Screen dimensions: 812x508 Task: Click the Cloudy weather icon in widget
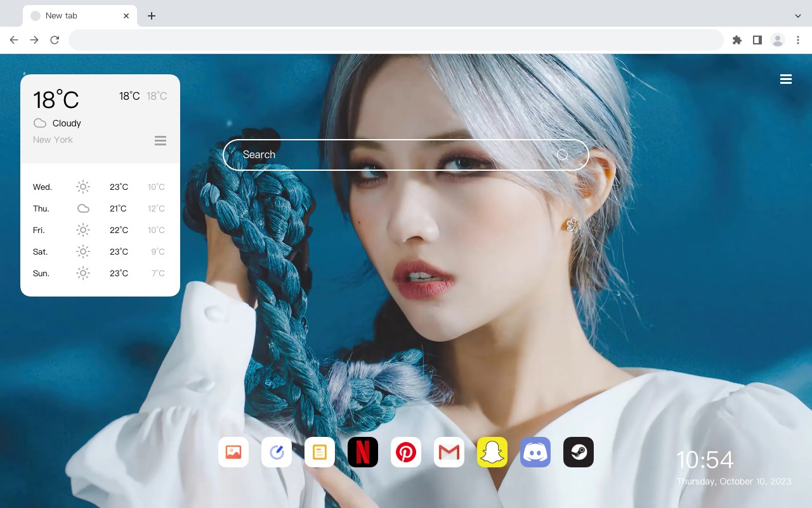(40, 123)
